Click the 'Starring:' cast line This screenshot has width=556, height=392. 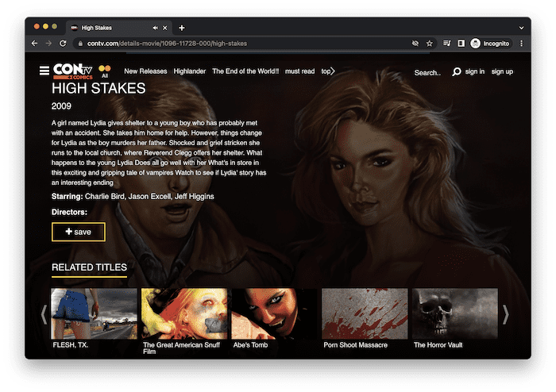pyautogui.click(x=133, y=197)
